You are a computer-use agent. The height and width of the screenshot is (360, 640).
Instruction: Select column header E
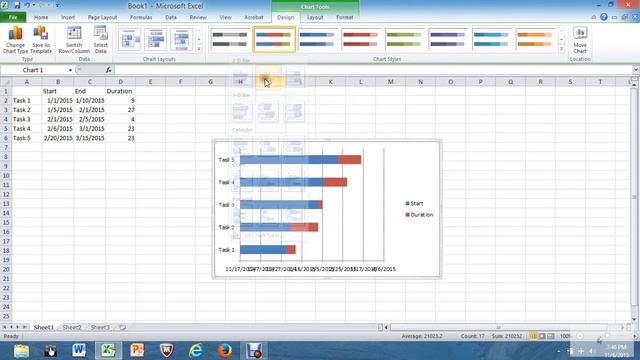click(x=150, y=82)
